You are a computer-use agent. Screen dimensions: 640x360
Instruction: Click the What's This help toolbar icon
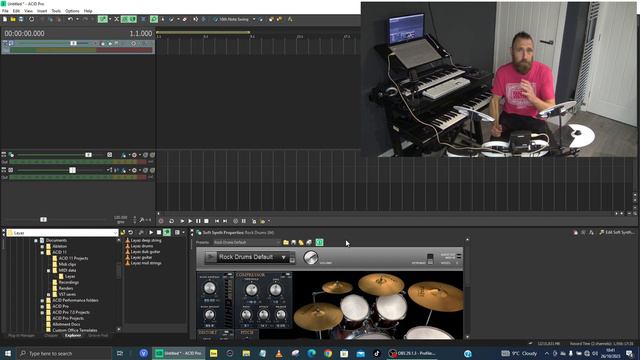[290, 19]
